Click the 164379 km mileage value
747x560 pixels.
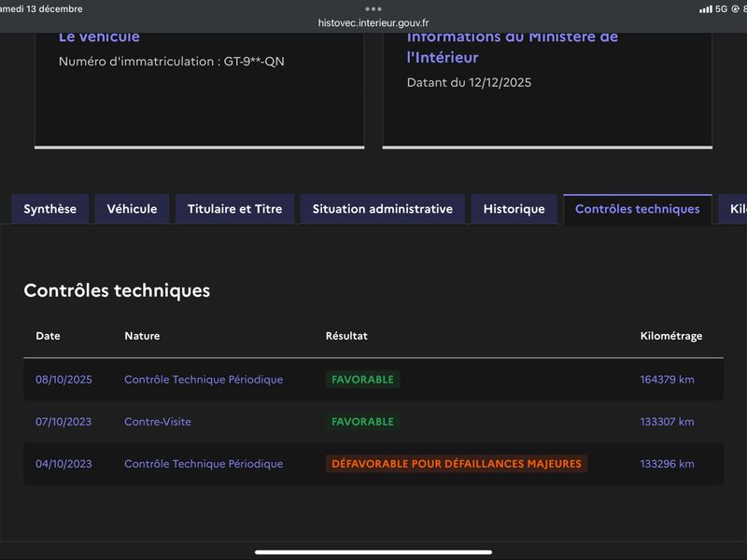tap(667, 380)
